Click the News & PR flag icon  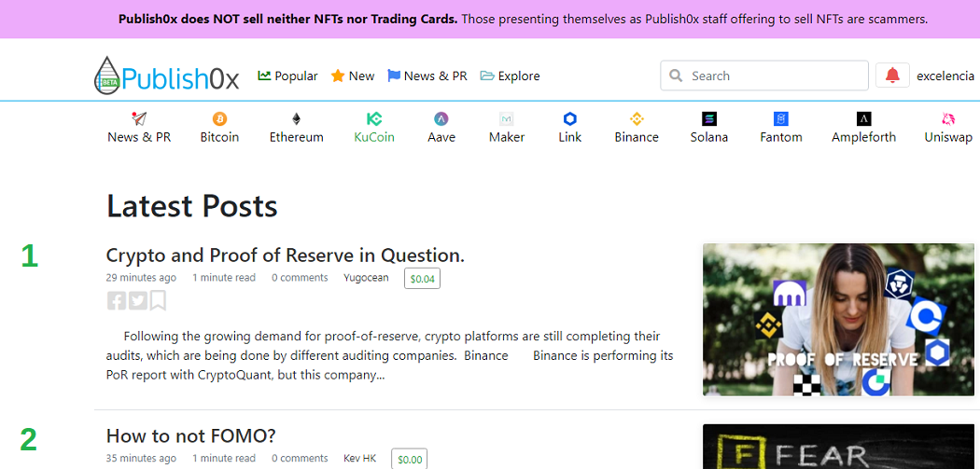click(x=394, y=76)
